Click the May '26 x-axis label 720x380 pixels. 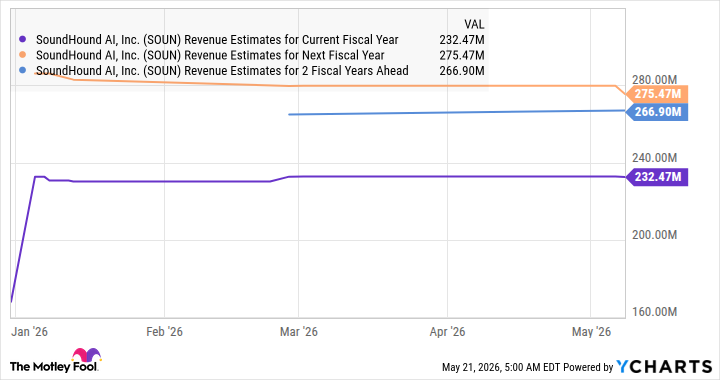click(x=591, y=332)
